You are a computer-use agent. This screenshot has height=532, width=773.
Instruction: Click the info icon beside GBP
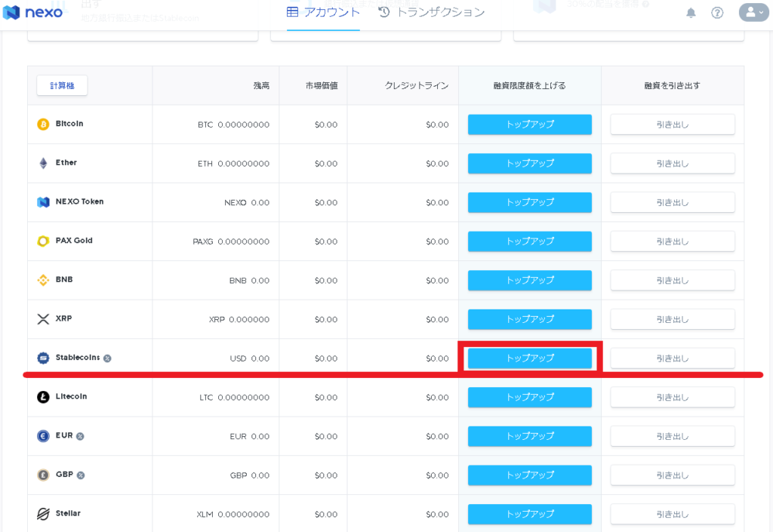coord(81,475)
